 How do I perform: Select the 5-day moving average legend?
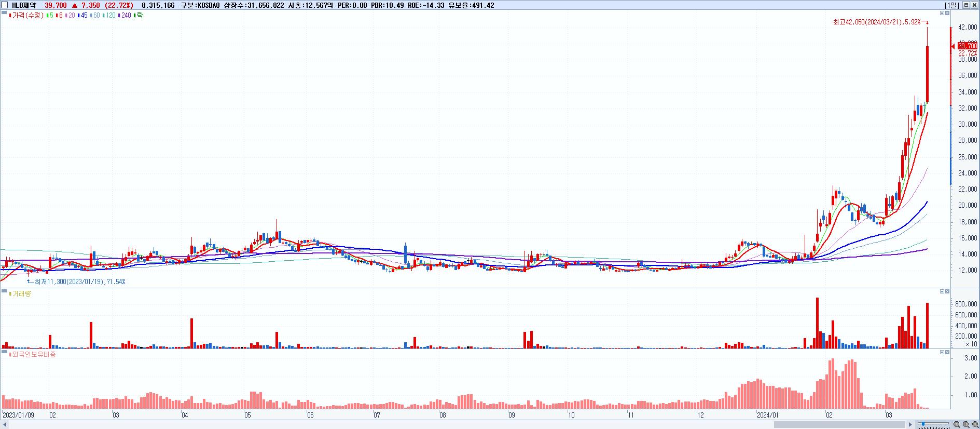tap(49, 16)
